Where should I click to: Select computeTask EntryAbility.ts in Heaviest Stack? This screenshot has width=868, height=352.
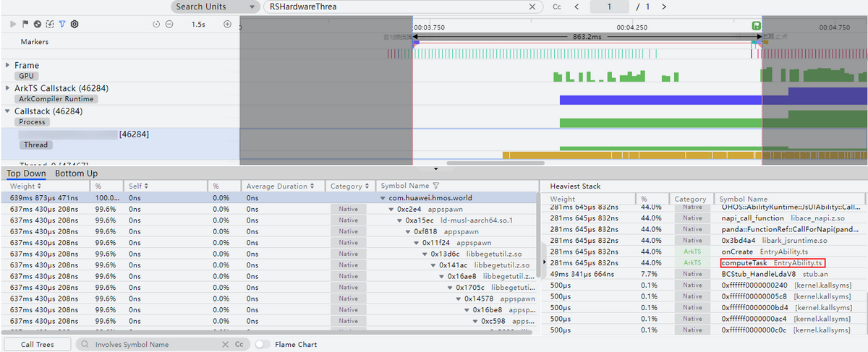tap(772, 262)
